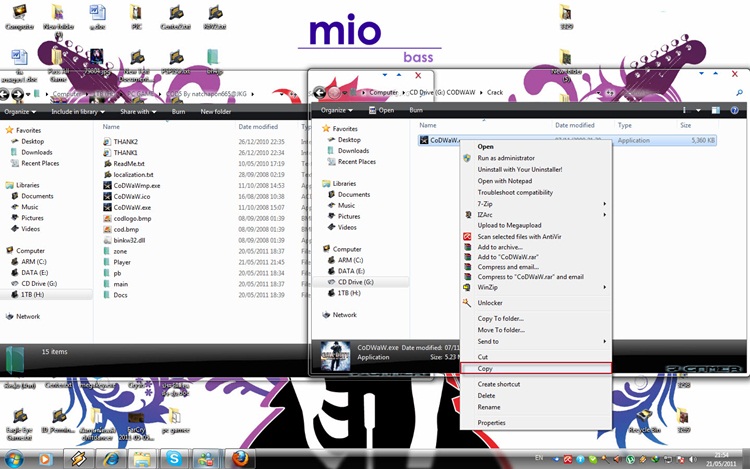Image resolution: width=750 pixels, height=469 pixels.
Task: Choose Add to "CoDWaW.rar"
Action: pyautogui.click(x=536, y=257)
